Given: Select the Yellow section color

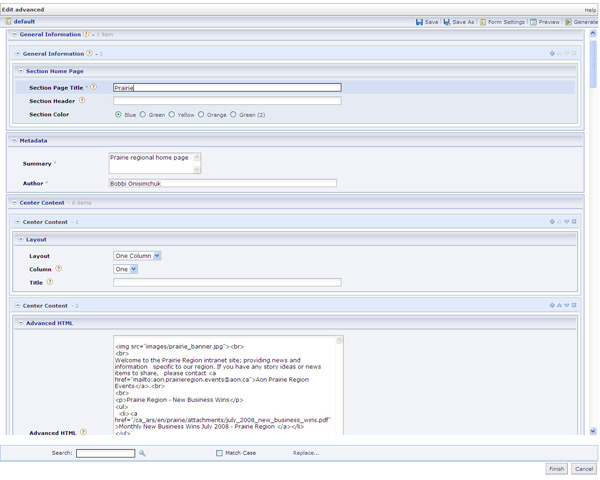Looking at the screenshot, I should (172, 115).
